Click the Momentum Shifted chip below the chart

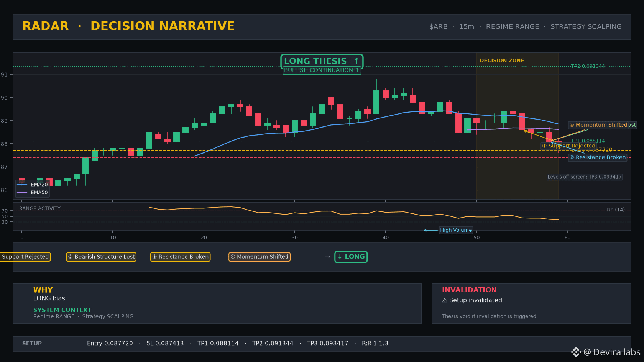pos(260,257)
